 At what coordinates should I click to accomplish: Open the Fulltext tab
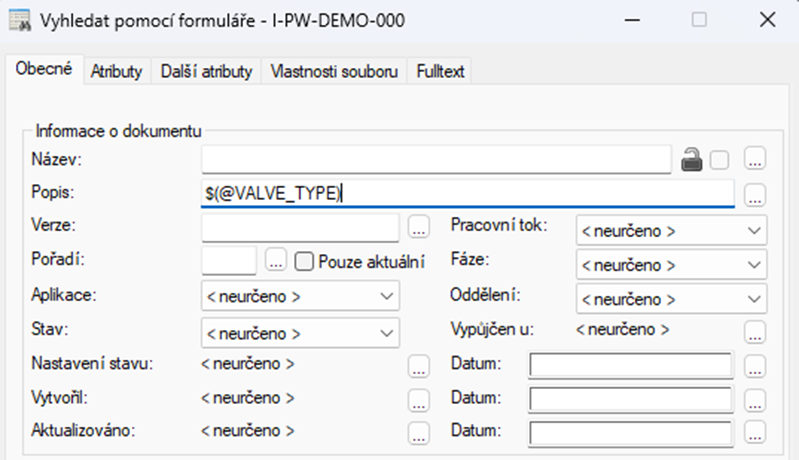pyautogui.click(x=441, y=71)
